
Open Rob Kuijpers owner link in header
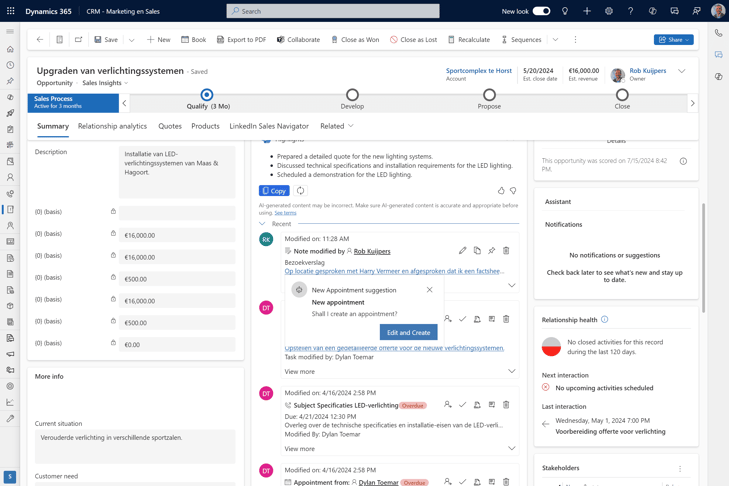[648, 71]
